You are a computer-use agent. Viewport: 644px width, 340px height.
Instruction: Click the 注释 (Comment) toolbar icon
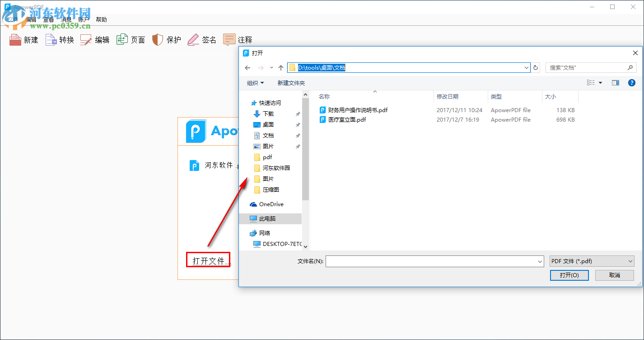237,40
